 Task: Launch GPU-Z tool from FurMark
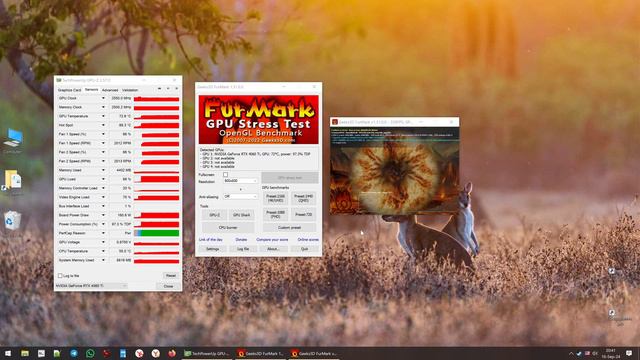click(x=214, y=215)
